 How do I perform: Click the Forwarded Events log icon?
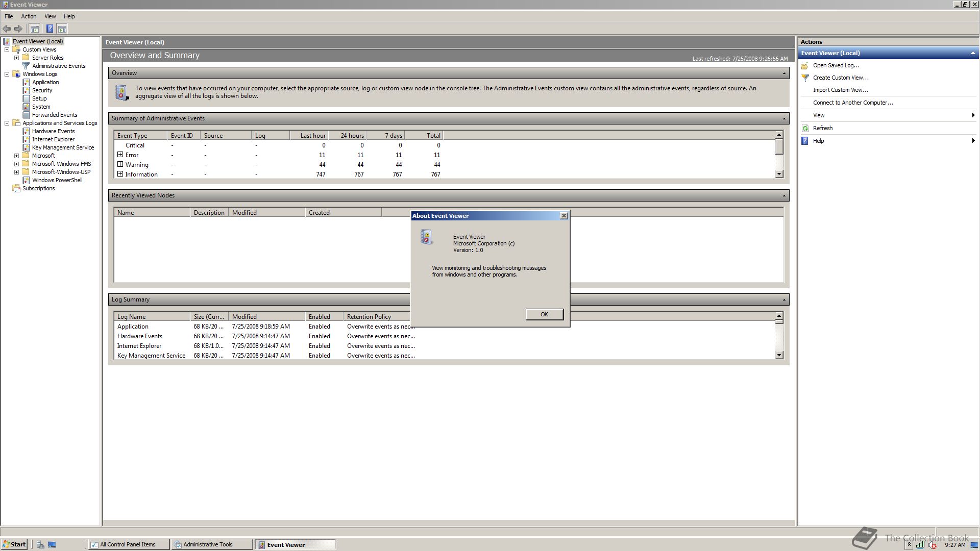coord(26,115)
